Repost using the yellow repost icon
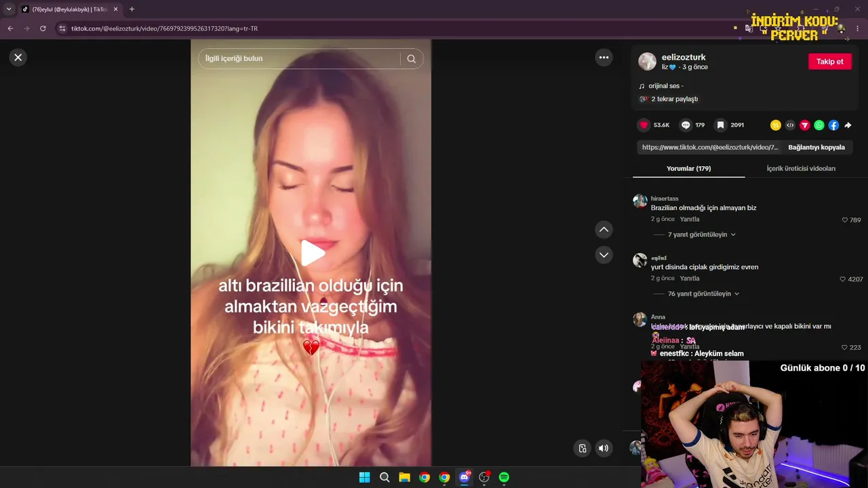Image resolution: width=868 pixels, height=488 pixels. click(776, 125)
